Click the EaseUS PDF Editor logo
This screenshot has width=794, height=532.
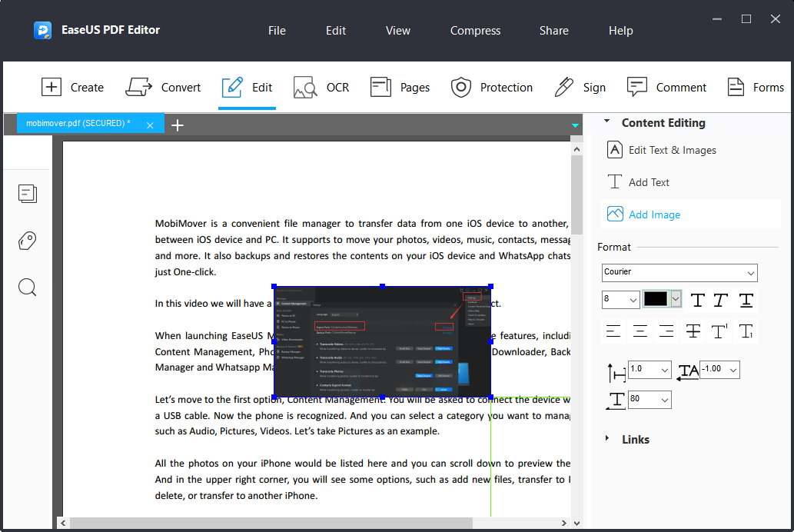click(x=42, y=31)
